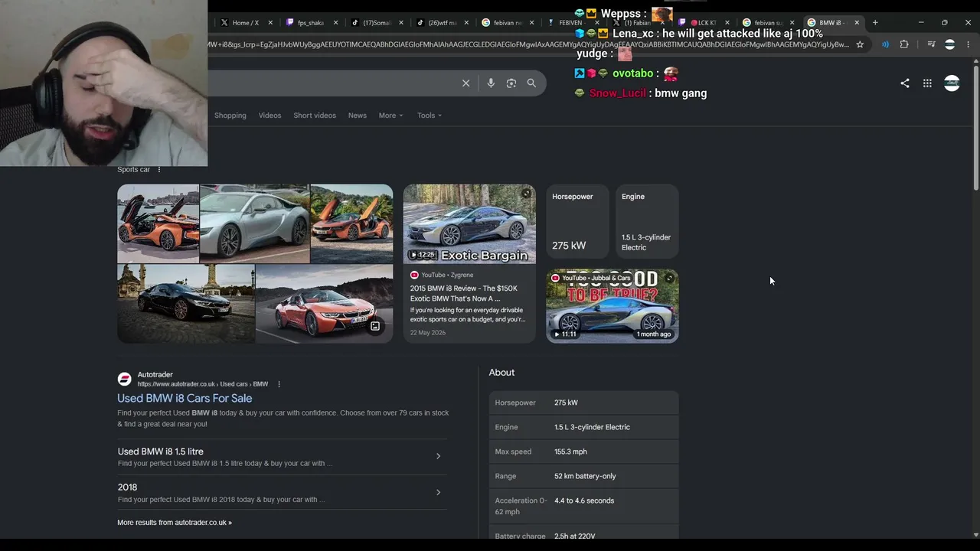The height and width of the screenshot is (551, 980).
Task: Switch to the fps_shaka browser tab
Action: pyautogui.click(x=310, y=23)
